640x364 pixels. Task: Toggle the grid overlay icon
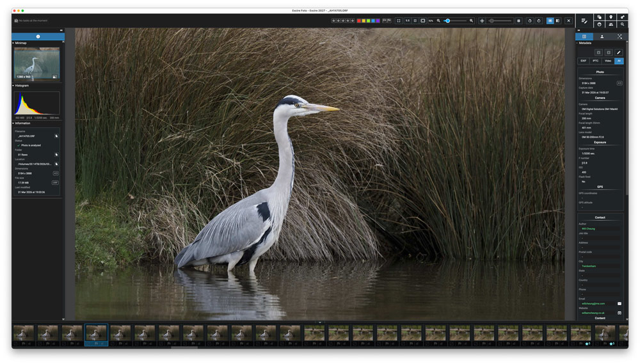519,21
